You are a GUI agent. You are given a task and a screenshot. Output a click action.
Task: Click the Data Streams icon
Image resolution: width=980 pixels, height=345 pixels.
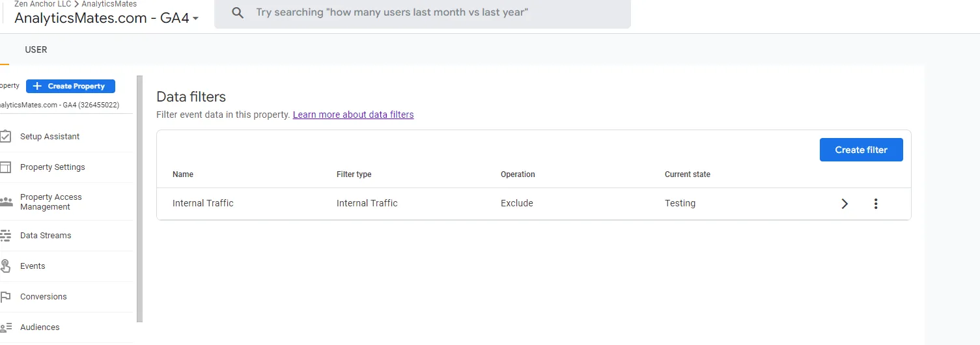(6, 236)
